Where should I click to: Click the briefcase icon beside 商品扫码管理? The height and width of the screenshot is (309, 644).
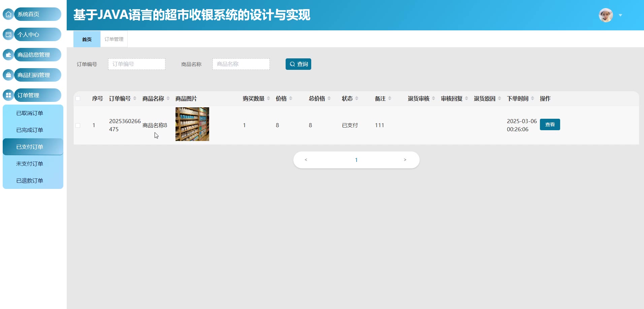8,75
